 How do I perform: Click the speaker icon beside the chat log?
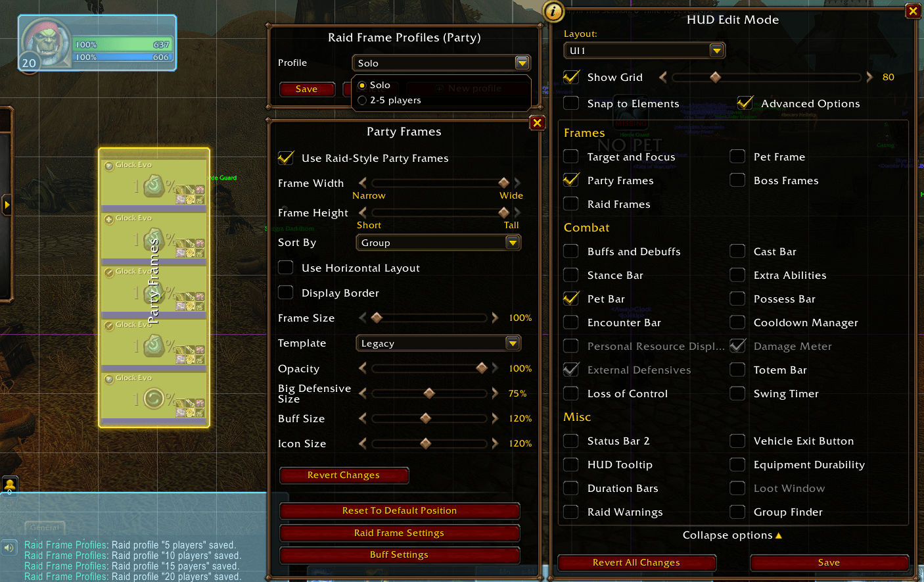(x=9, y=547)
